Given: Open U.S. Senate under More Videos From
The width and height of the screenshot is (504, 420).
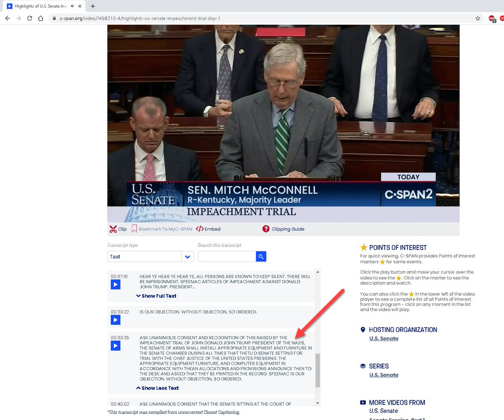Looking at the screenshot, I should tap(383, 411).
